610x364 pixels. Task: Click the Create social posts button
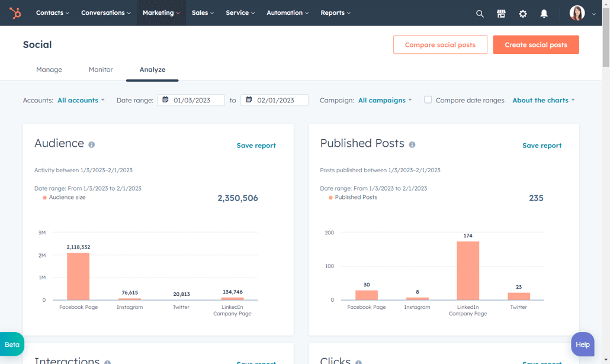coord(535,44)
